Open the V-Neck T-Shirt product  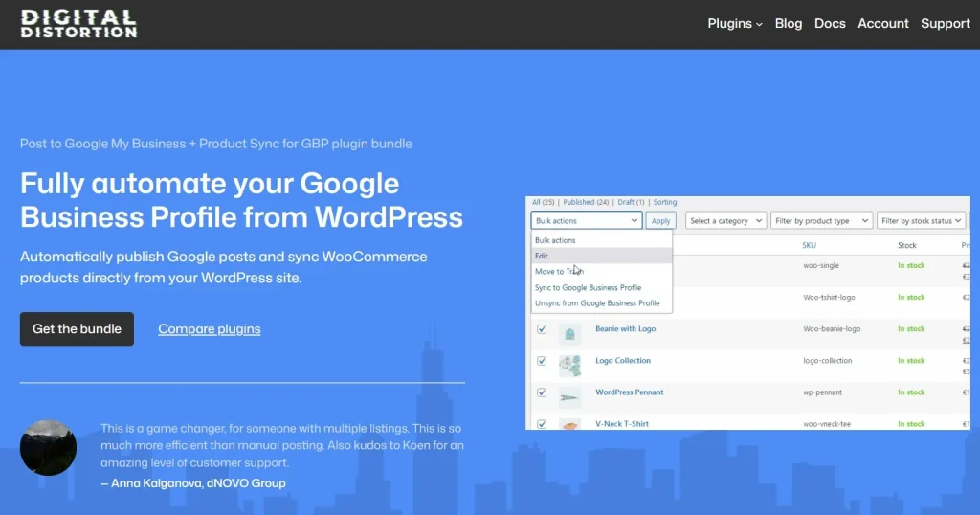click(x=621, y=424)
